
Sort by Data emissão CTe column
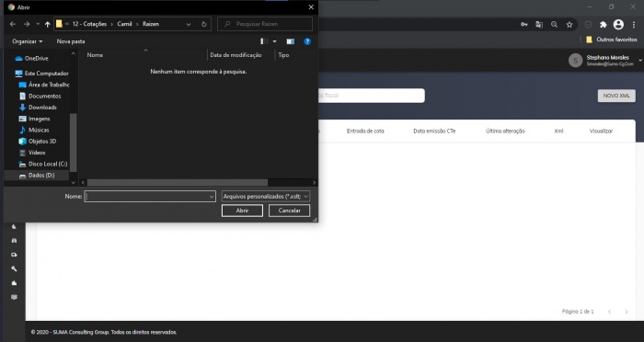coord(434,131)
